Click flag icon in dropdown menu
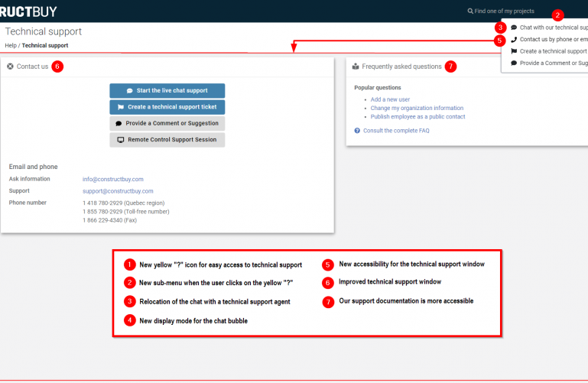 click(x=514, y=51)
